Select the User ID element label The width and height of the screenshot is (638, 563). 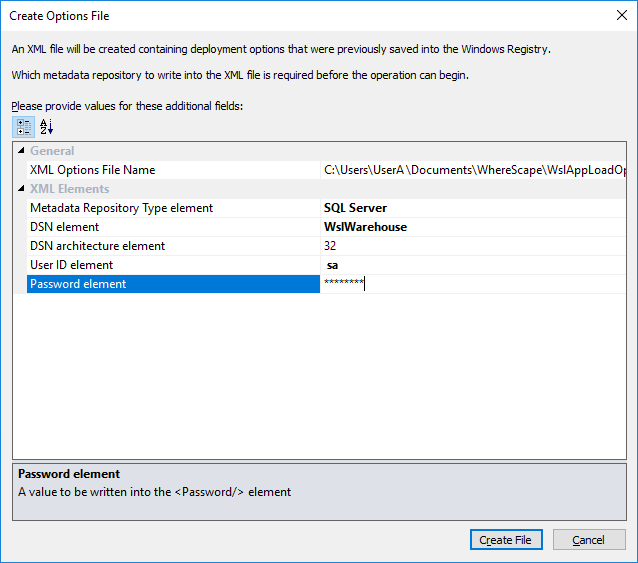[x=71, y=265]
